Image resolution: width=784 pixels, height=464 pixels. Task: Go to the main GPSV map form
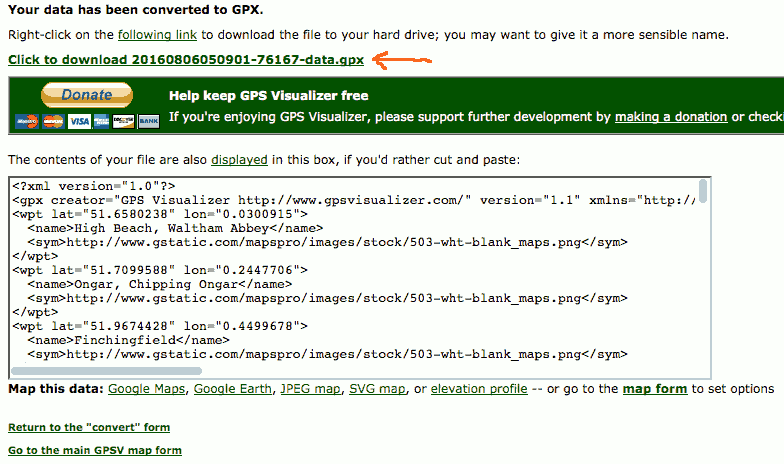pyautogui.click(x=95, y=451)
